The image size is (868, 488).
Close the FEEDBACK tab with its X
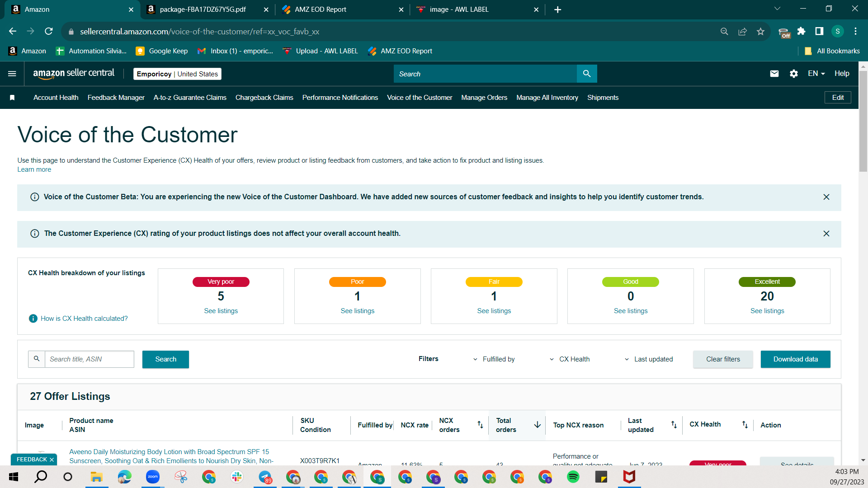click(52, 460)
